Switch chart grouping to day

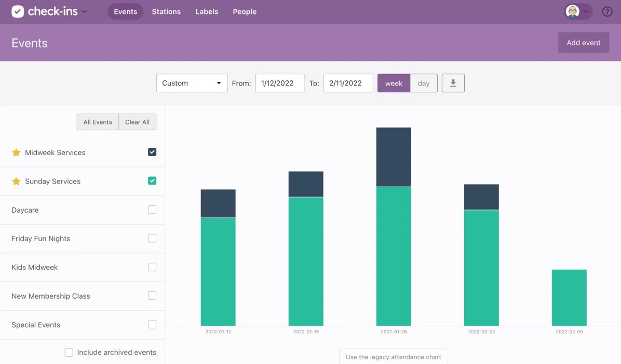coord(424,83)
